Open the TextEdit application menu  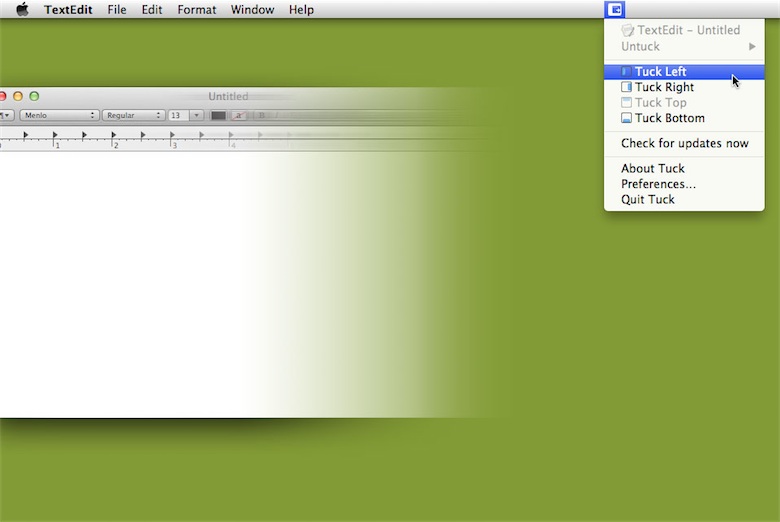click(68, 9)
